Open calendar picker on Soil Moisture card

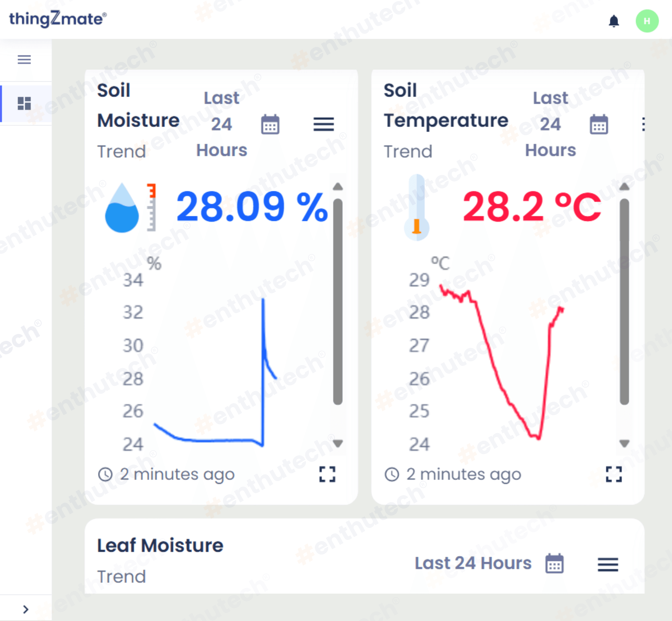pyautogui.click(x=270, y=124)
